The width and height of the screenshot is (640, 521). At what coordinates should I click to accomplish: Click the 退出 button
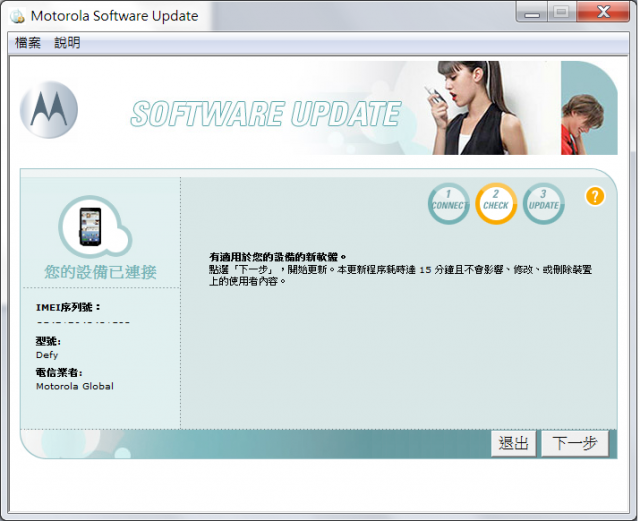tap(513, 443)
